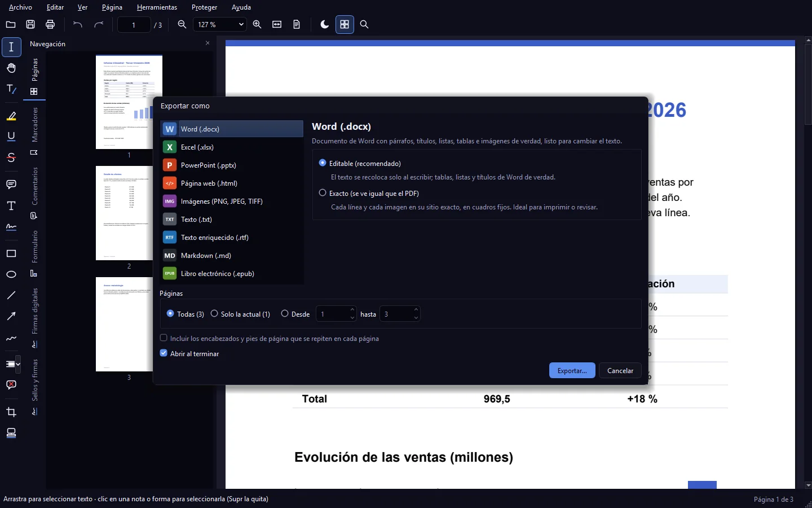Screen dimensions: 812x508
Task: Open the Herramientas menu
Action: tap(157, 7)
